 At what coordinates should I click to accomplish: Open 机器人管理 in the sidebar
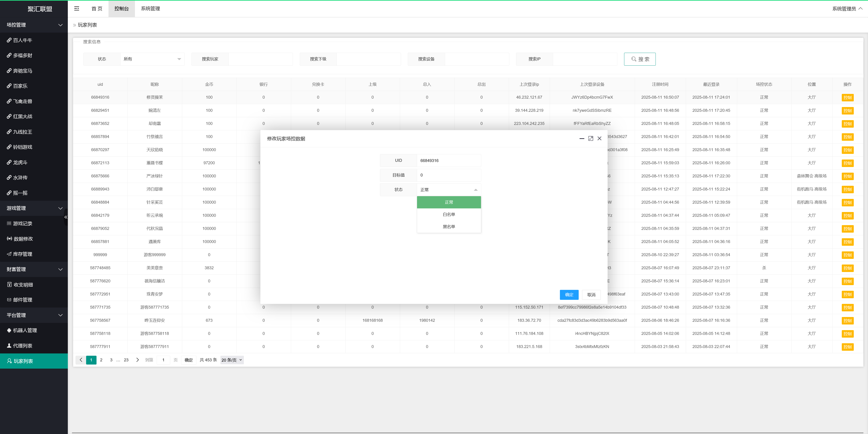tap(25, 330)
